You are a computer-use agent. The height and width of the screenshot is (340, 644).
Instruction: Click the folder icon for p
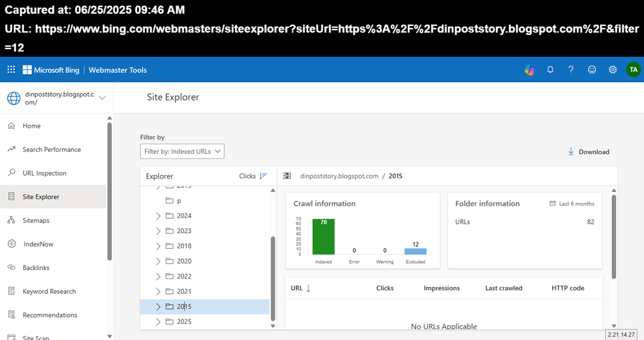pos(169,200)
